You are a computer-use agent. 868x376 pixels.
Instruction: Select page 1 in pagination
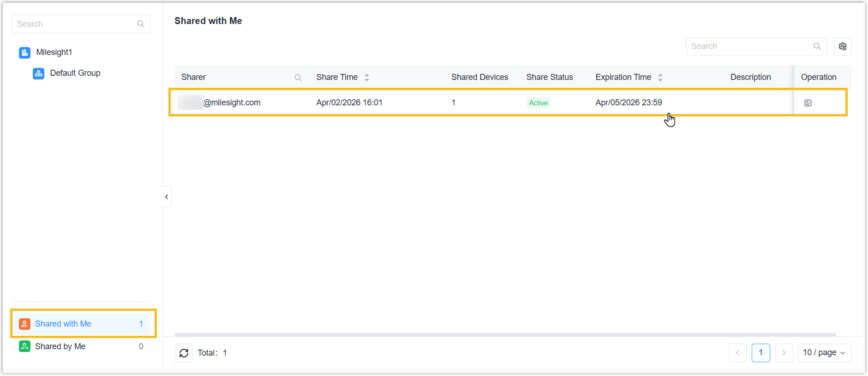(x=760, y=353)
